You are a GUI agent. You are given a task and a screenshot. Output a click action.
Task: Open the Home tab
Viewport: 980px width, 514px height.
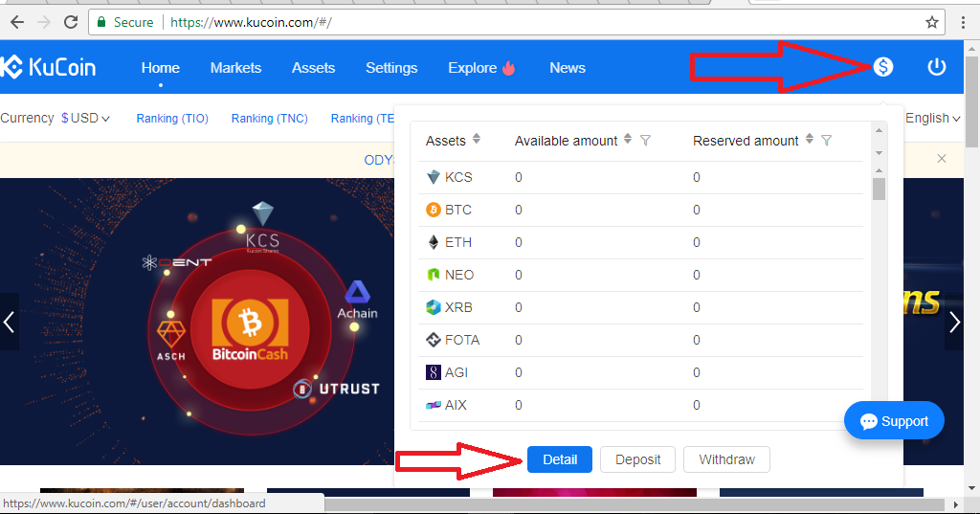tap(160, 68)
